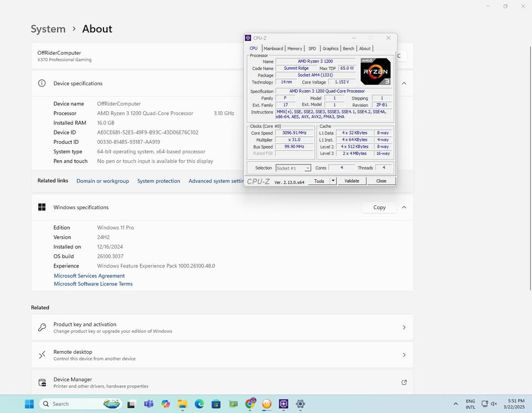This screenshot has width=532, height=413.
Task: Click the Technology value 14 nm
Action: 287,82
